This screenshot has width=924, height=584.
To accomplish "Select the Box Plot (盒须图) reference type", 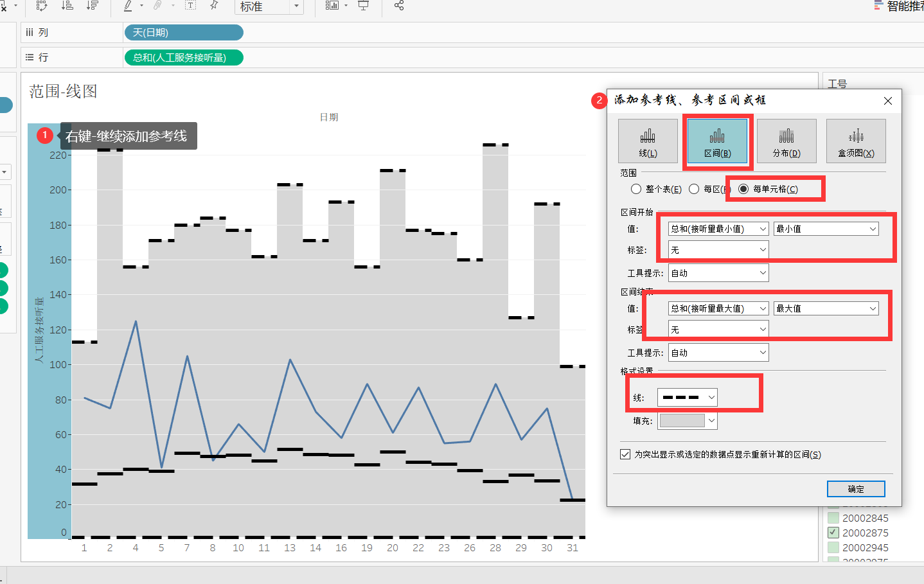I will 856,141.
